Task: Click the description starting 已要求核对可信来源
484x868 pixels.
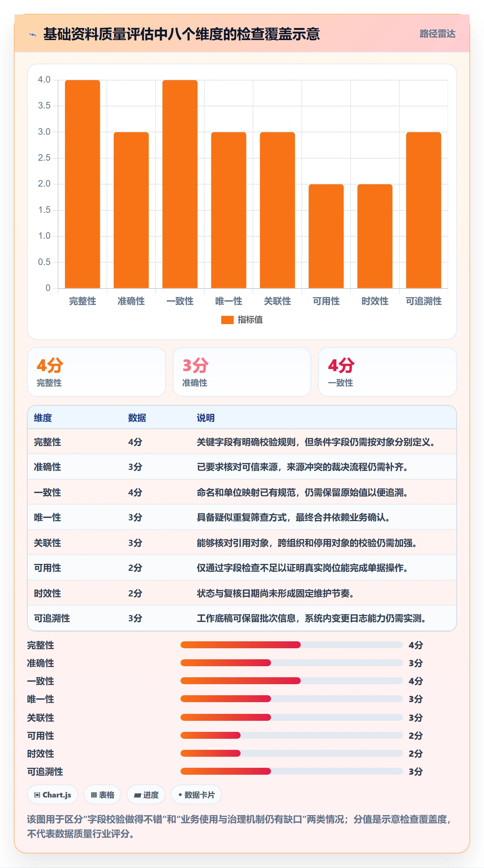Action: click(x=302, y=467)
